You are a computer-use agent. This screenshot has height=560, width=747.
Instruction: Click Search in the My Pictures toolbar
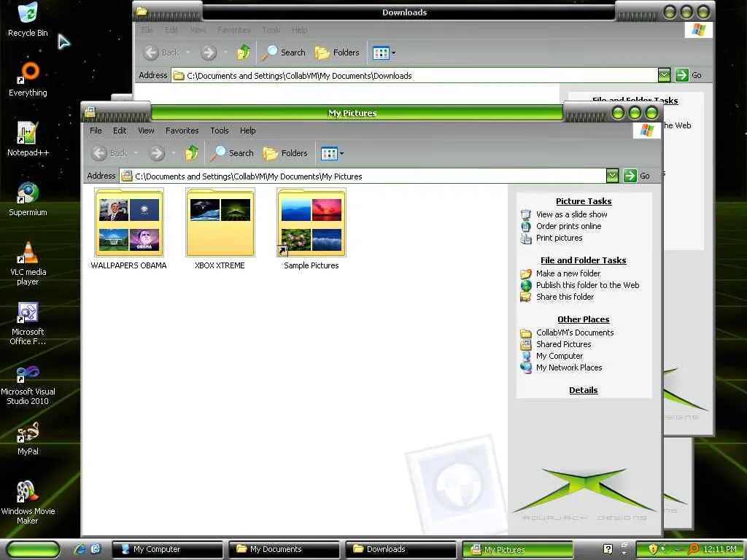[x=232, y=153]
